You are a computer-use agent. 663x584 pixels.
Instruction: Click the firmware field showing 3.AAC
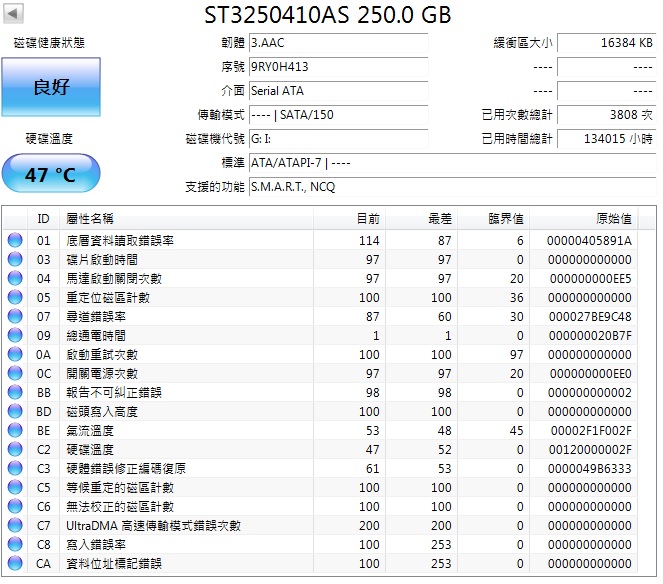(337, 43)
